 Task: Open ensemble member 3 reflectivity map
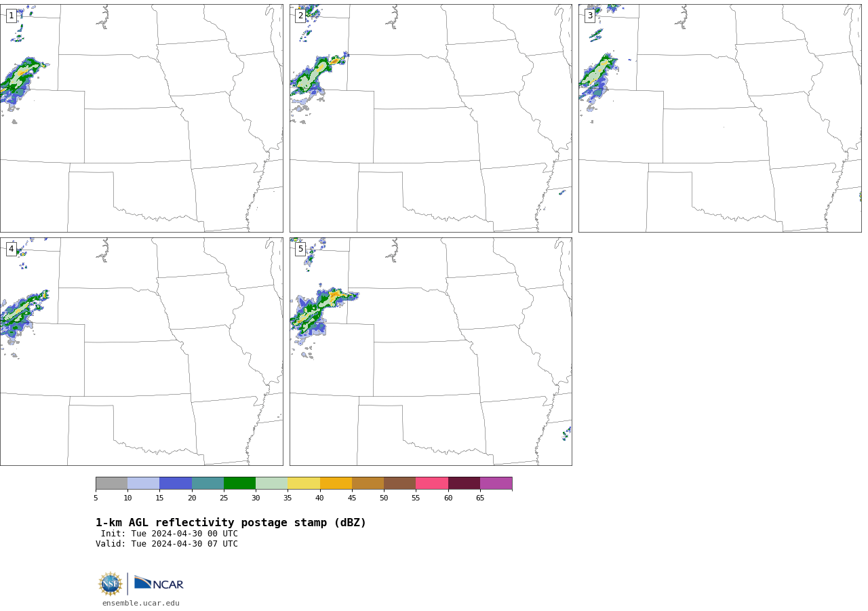pos(720,118)
